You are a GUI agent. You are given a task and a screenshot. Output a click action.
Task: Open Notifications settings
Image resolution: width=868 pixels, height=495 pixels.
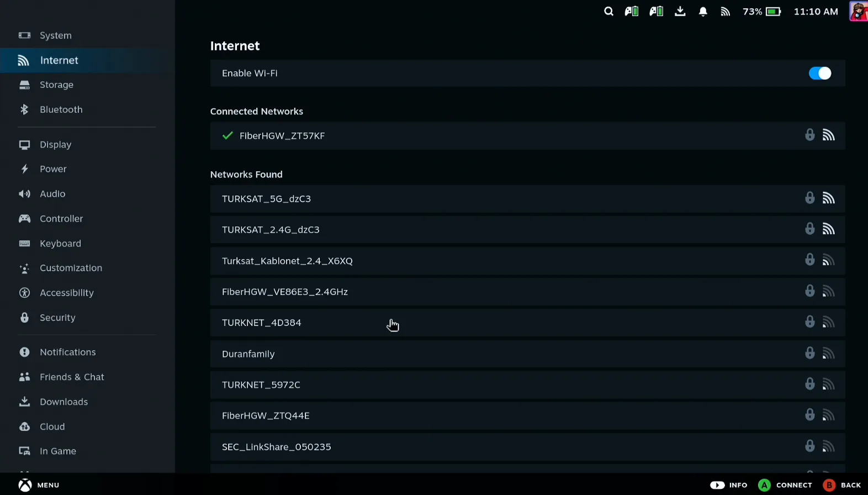pyautogui.click(x=87, y=352)
